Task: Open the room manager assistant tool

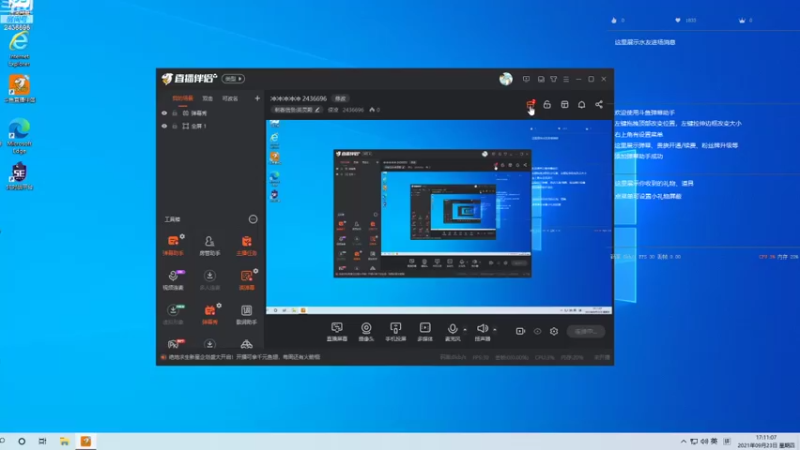Action: (209, 245)
